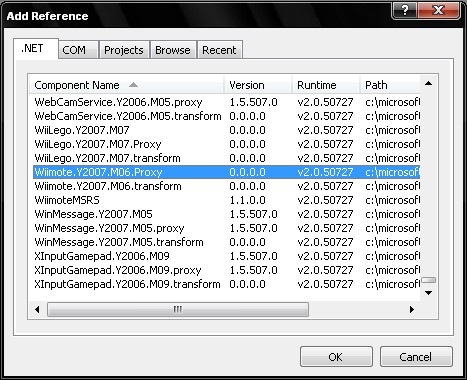This screenshot has height=380, width=467.
Task: Select WinMessage.Y2007.M05.proxy component
Action: [x=226, y=228]
